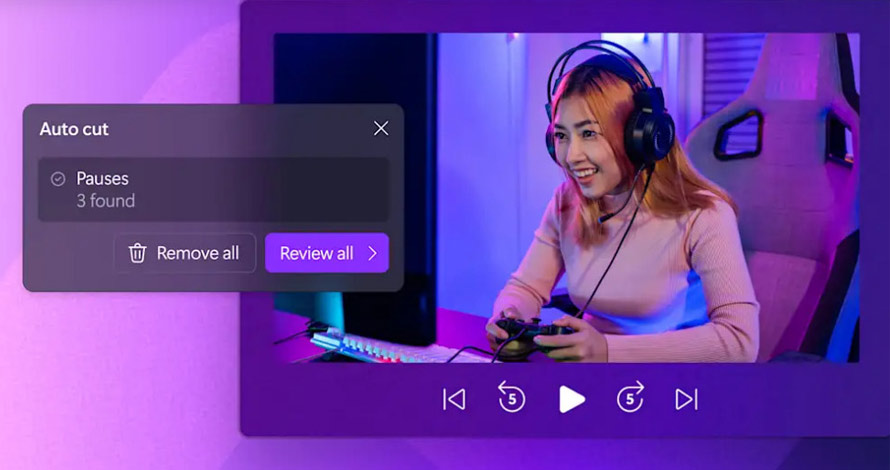Rewind five seconds

pyautogui.click(x=511, y=397)
